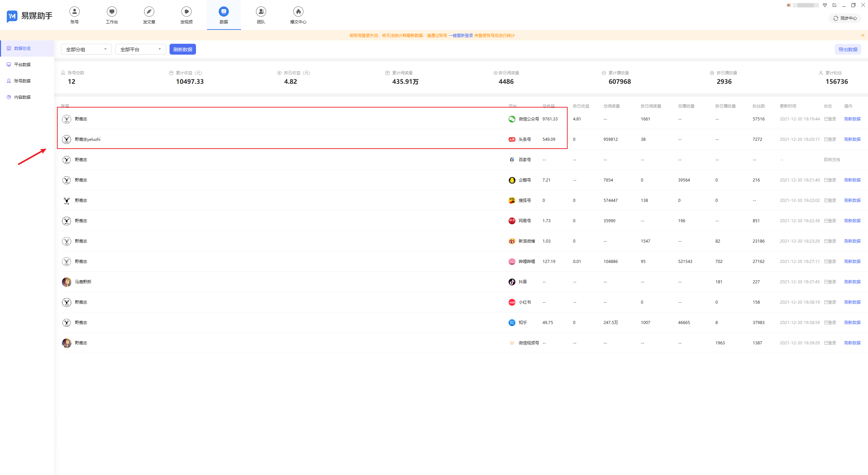Viewport: 868px width, 475px height.
Task: Click the 发文章 article publishing icon
Action: click(149, 12)
